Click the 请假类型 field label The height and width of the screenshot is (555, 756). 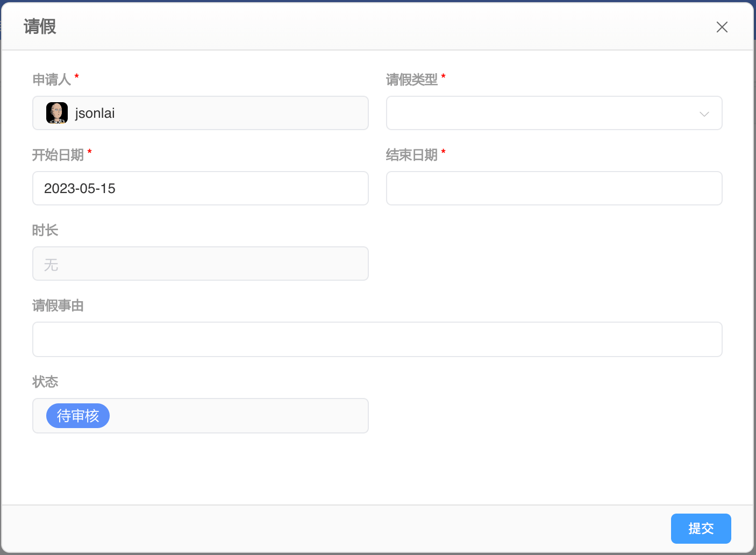[411, 80]
